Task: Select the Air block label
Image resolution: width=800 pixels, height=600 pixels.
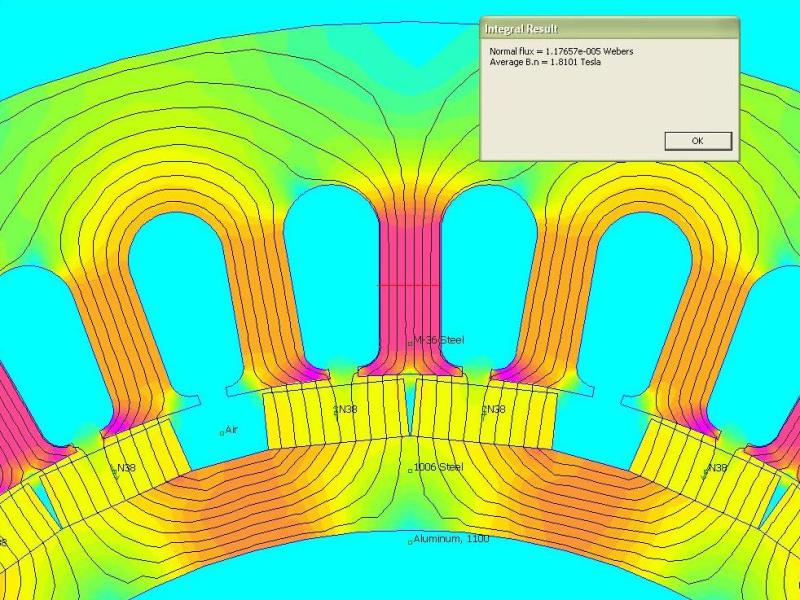Action: pos(231,430)
